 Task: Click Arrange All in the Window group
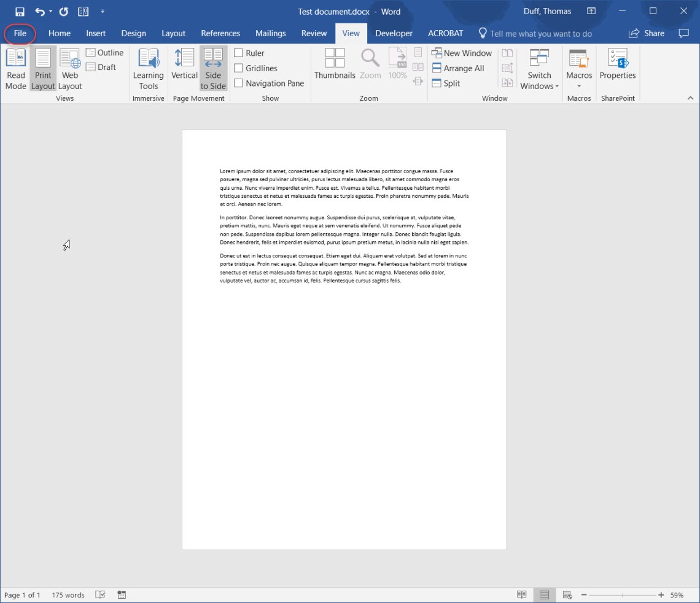click(459, 68)
